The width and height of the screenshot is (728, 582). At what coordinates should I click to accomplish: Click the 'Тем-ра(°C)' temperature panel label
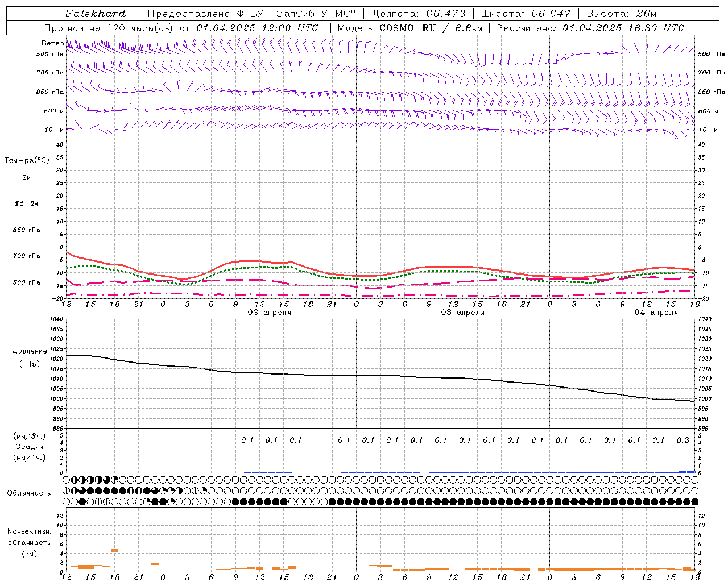pyautogui.click(x=27, y=161)
